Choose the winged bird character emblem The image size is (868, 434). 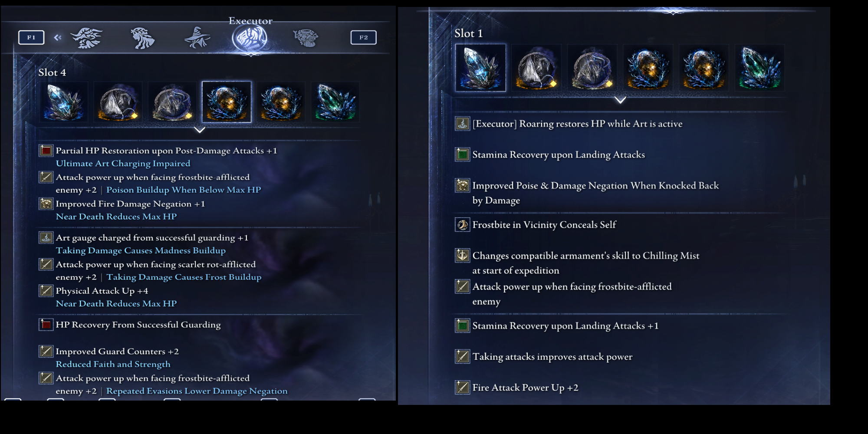(87, 38)
